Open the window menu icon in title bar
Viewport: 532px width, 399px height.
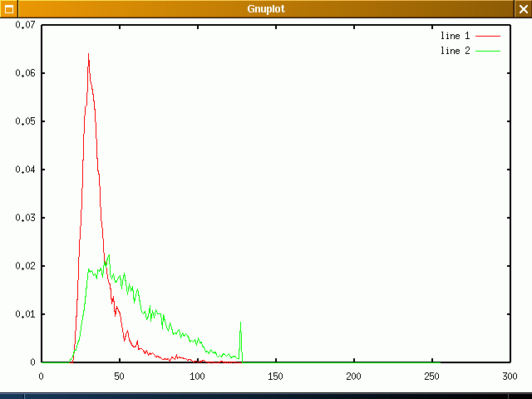(x=8, y=8)
